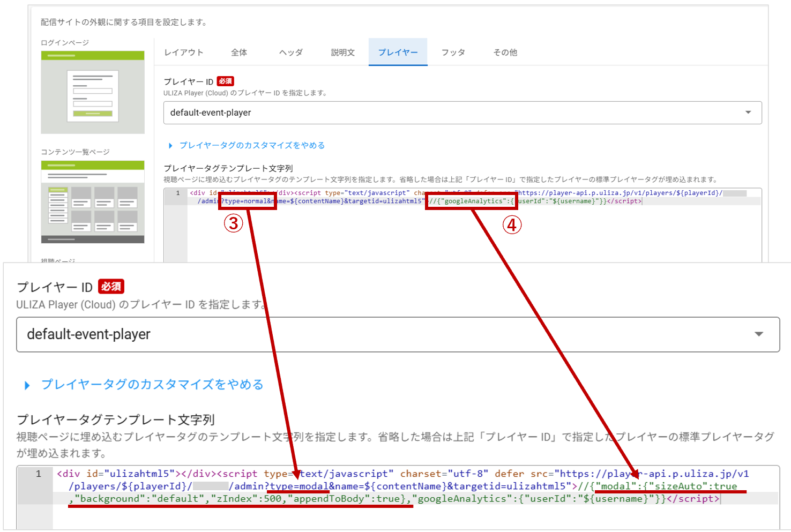Open the フッタ tab
This screenshot has height=532, width=791.
[453, 53]
